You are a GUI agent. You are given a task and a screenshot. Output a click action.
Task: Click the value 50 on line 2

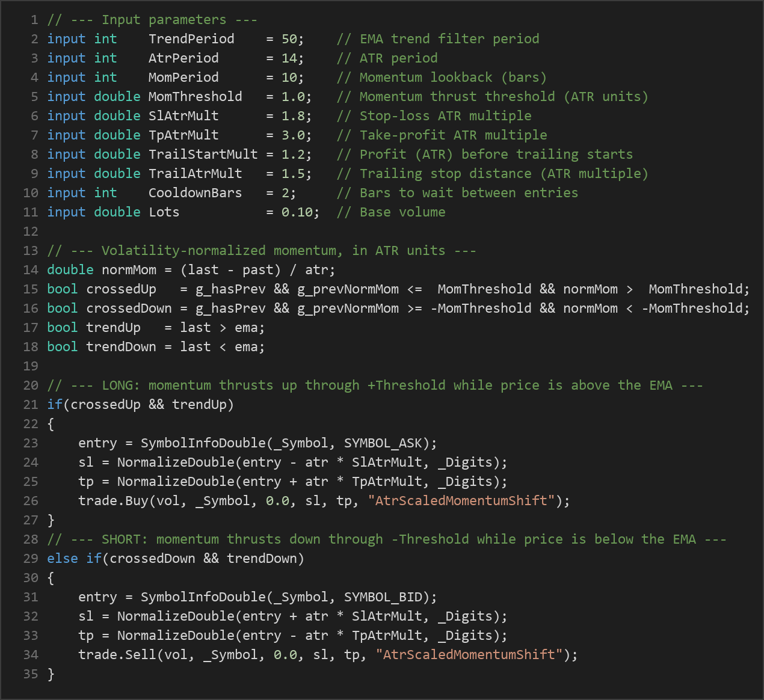(x=289, y=39)
